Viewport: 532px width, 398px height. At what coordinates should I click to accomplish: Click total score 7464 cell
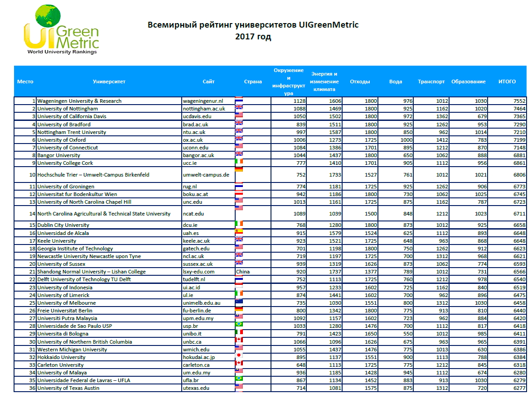[x=507, y=109]
